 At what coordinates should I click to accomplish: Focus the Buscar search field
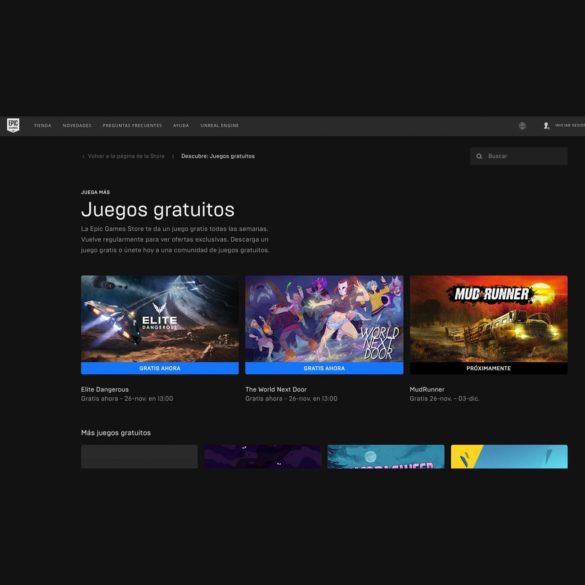(519, 156)
